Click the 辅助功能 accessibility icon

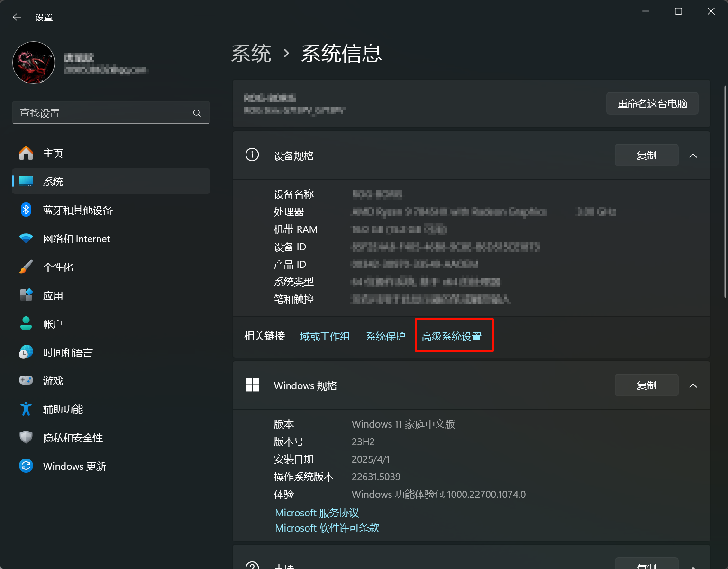click(26, 409)
